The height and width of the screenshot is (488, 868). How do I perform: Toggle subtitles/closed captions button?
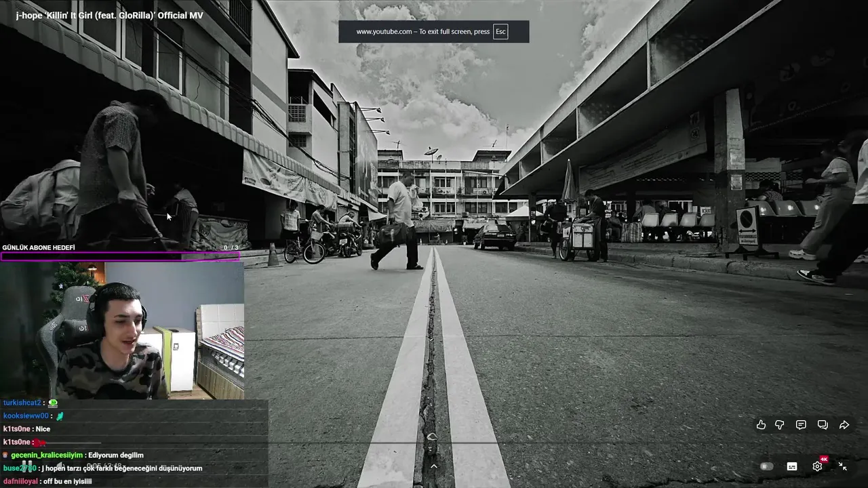point(791,466)
